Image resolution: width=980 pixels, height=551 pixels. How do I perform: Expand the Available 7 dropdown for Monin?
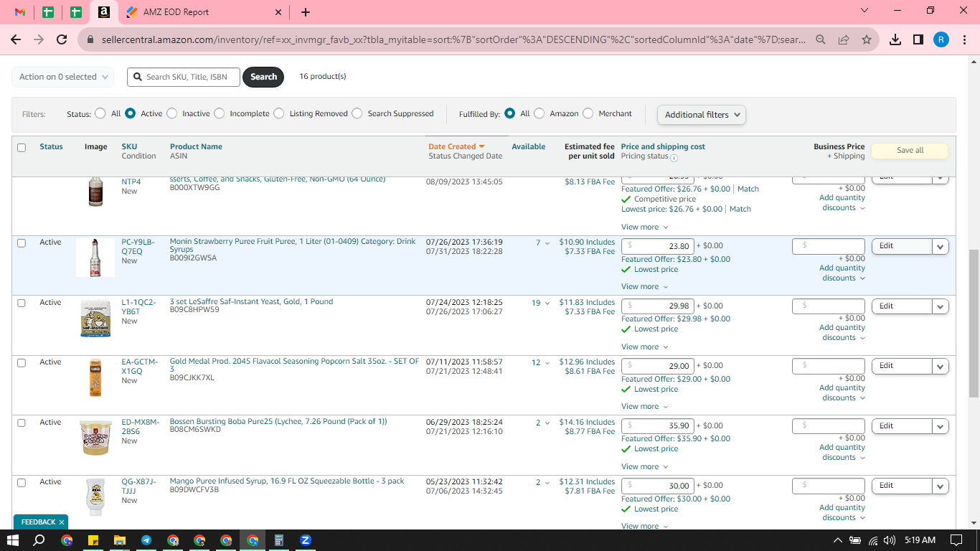click(542, 243)
